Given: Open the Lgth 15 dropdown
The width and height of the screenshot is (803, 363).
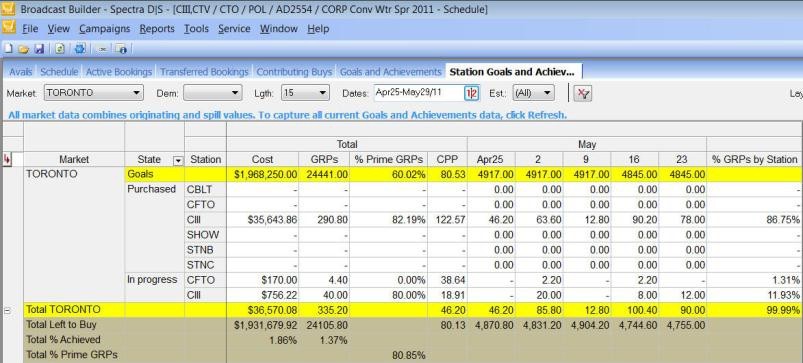Looking at the screenshot, I should [305, 93].
